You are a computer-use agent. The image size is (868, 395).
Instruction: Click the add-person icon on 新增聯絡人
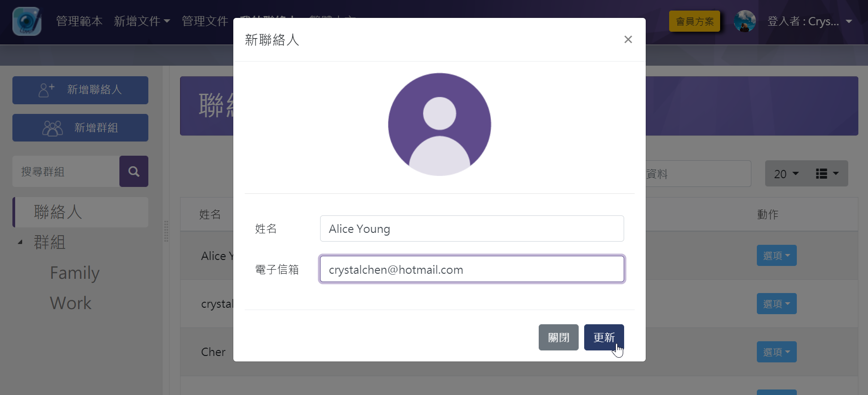click(x=46, y=90)
